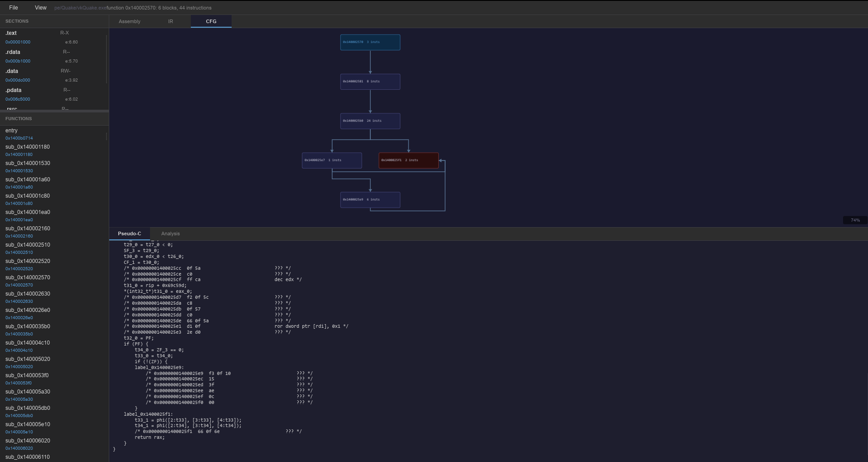The width and height of the screenshot is (868, 462).
Task: Switch to the Assembly tab
Action: [x=130, y=21]
